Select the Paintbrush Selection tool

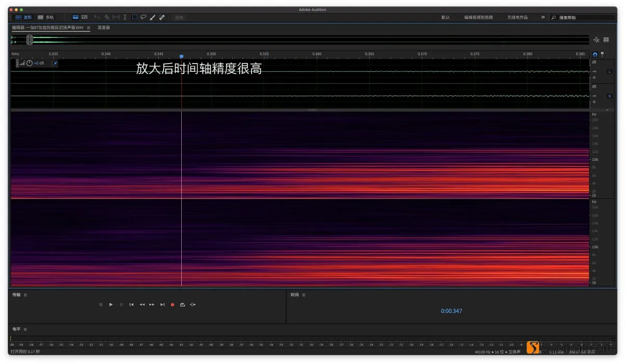[153, 17]
